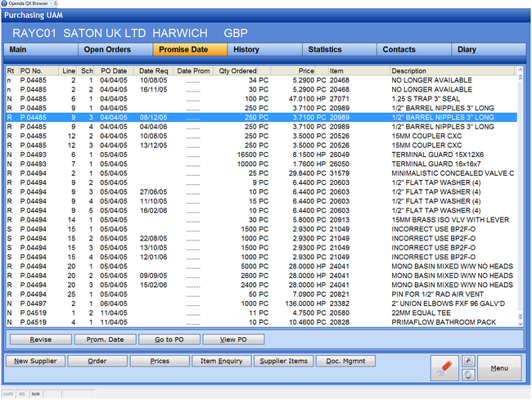Click the NUM indicator in status bar

[36, 394]
